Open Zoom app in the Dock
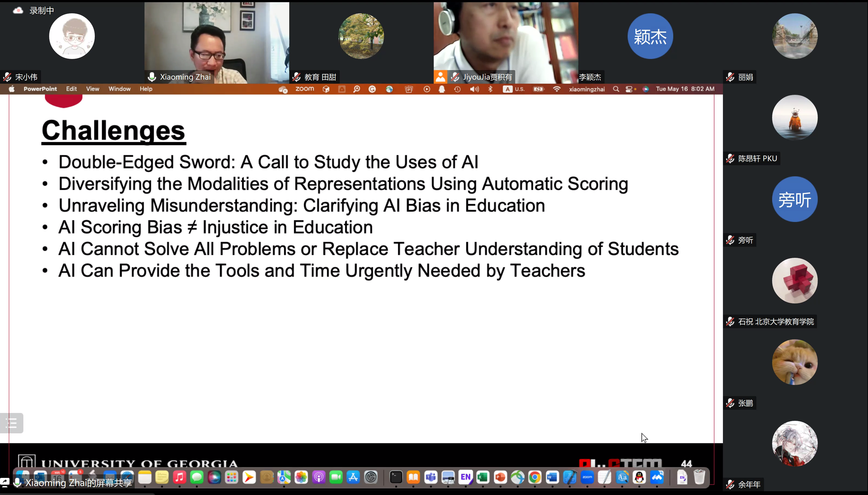The height and width of the screenshot is (495, 868). [x=587, y=477]
